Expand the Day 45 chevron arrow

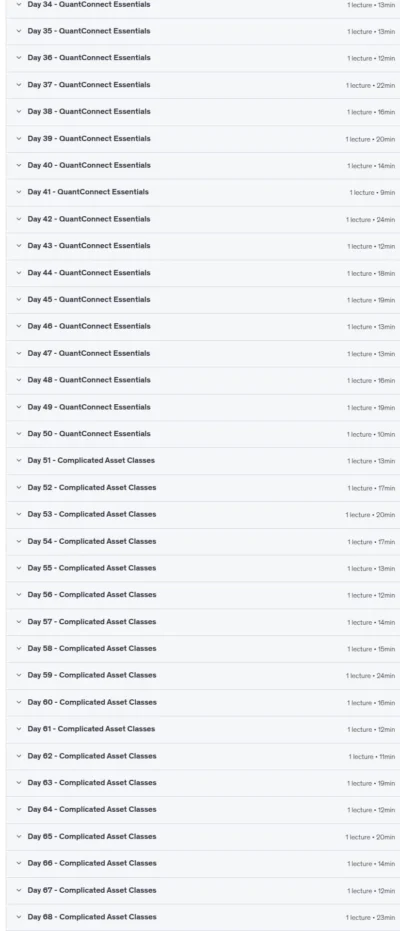(x=19, y=299)
